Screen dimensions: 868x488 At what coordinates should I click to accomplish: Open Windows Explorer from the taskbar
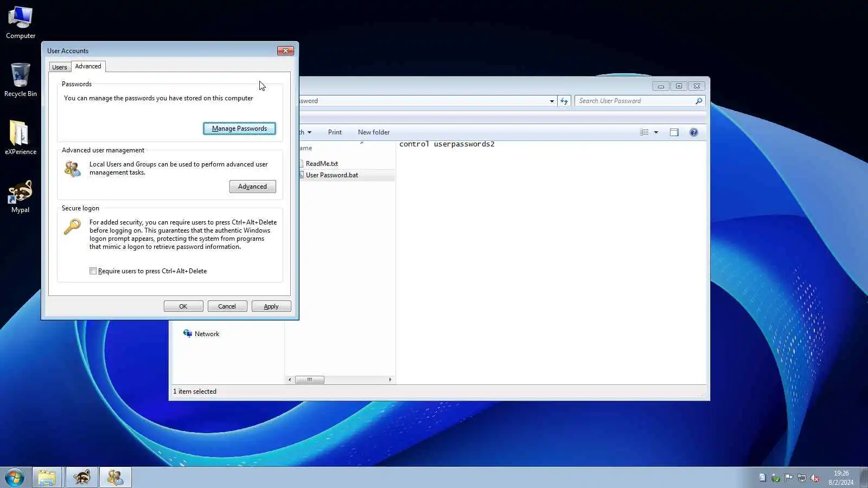pos(47,478)
